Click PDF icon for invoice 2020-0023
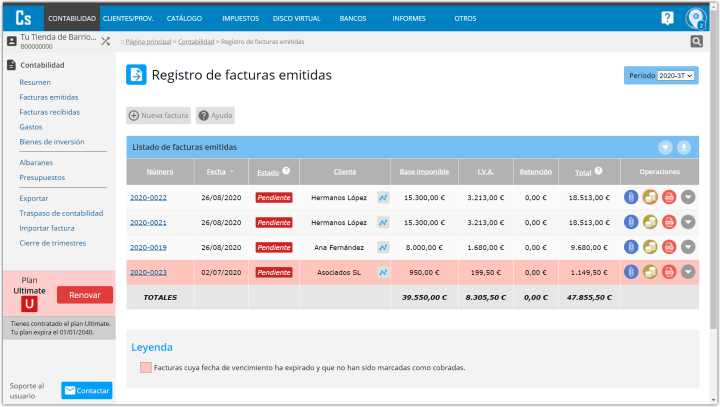This screenshot has width=720, height=407. click(x=669, y=272)
